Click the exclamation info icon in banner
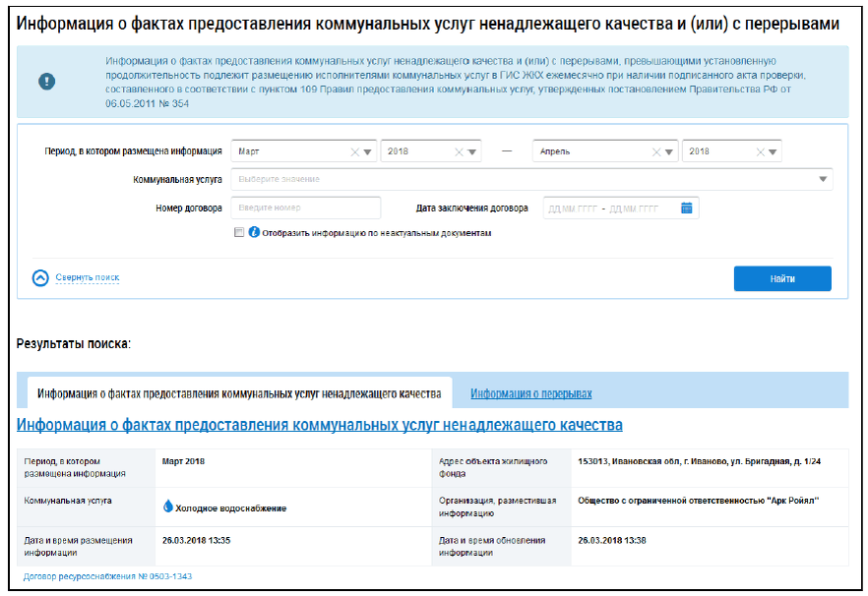The height and width of the screenshot is (596, 868). tap(46, 82)
